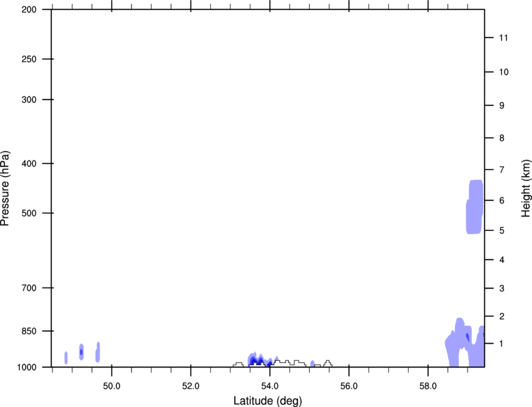The height and width of the screenshot is (407, 532).
Task: Click the 'Latitude (deg)' axis title
Action: [x=268, y=401]
